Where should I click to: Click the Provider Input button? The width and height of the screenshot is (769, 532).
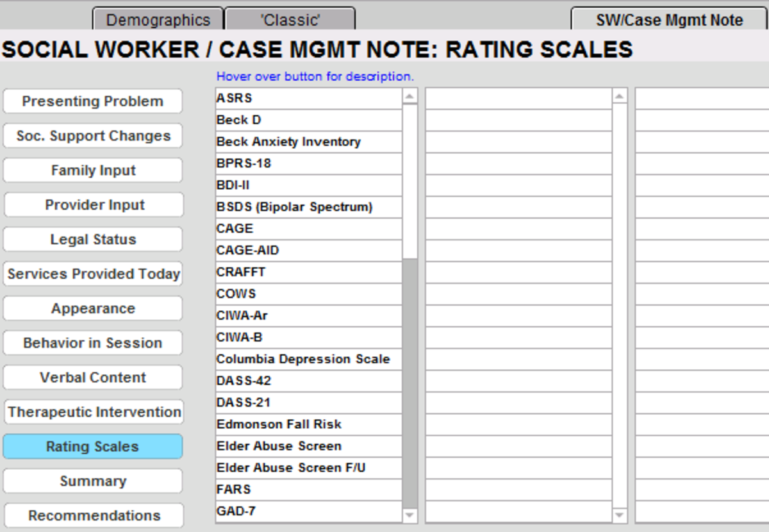(92, 204)
